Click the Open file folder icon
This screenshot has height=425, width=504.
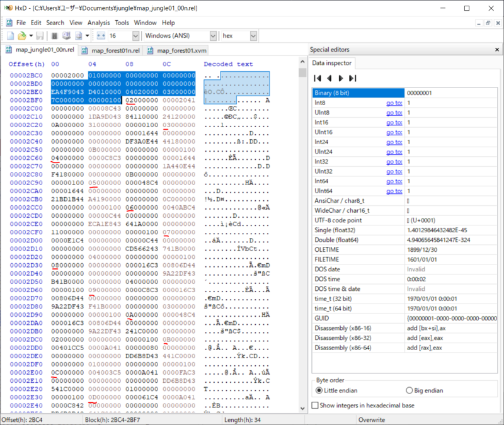click(22, 36)
